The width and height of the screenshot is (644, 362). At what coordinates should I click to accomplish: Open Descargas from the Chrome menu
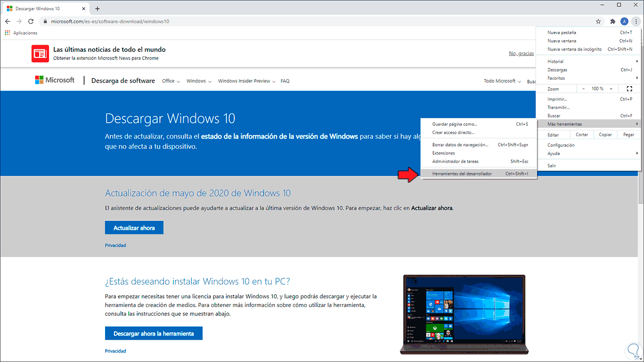589,70
